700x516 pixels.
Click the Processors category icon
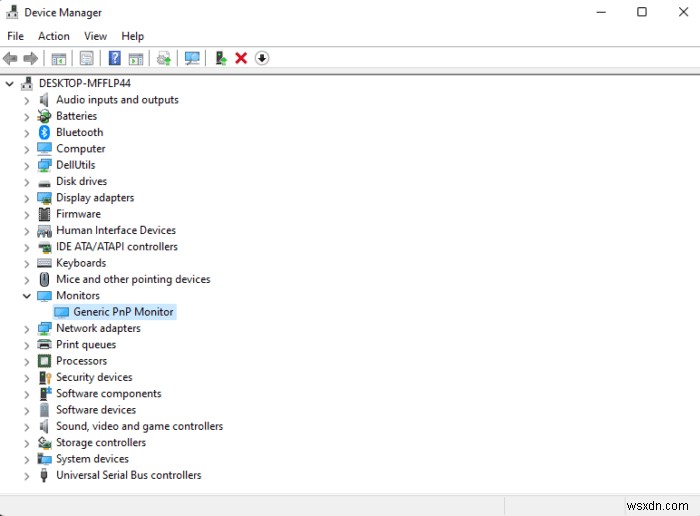pyautogui.click(x=44, y=361)
